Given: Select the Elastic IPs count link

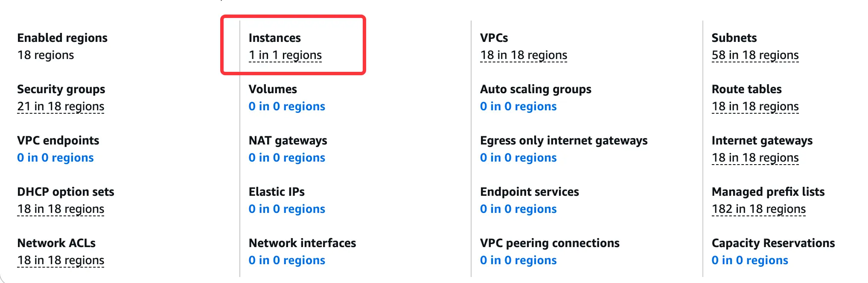Looking at the screenshot, I should coord(287,209).
